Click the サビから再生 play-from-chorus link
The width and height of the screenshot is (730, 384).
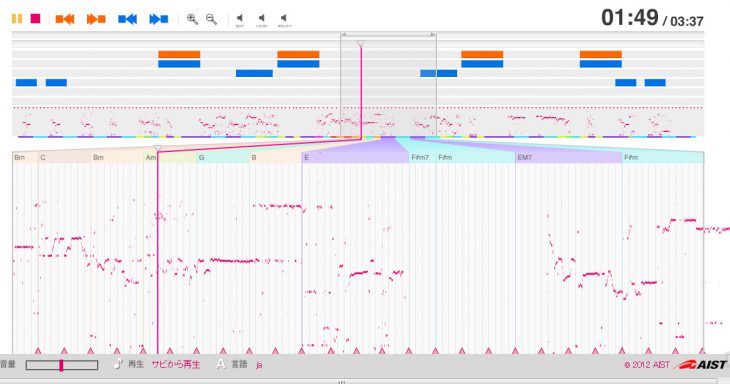click(x=176, y=364)
